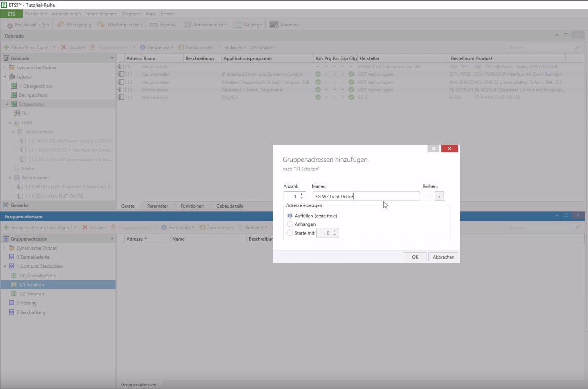This screenshot has width=588, height=389.
Task: Open the Arbeitsbereich menu in the menu bar
Action: (66, 14)
